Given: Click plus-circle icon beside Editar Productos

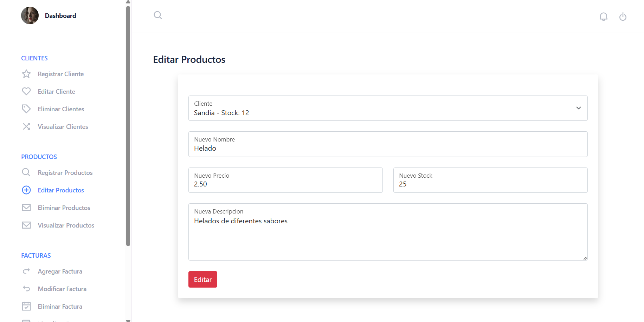Looking at the screenshot, I should click(x=26, y=190).
